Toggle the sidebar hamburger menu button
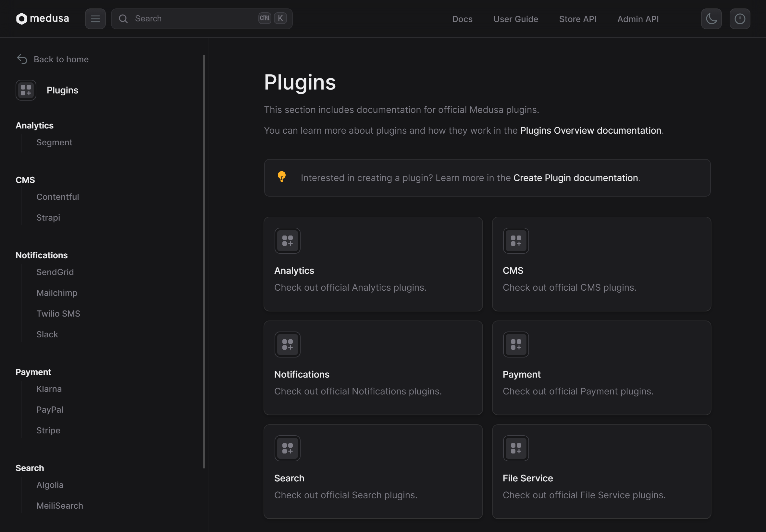Image resolution: width=766 pixels, height=532 pixels. (95, 19)
